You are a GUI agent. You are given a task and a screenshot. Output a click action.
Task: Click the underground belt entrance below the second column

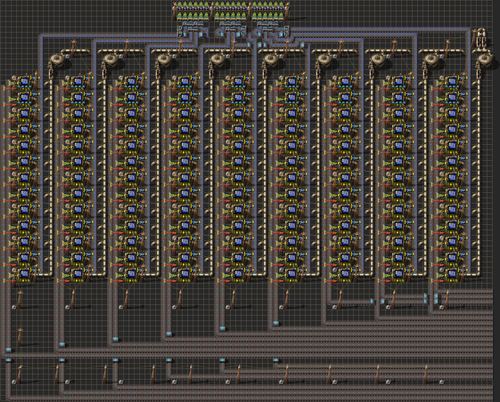(62, 345)
